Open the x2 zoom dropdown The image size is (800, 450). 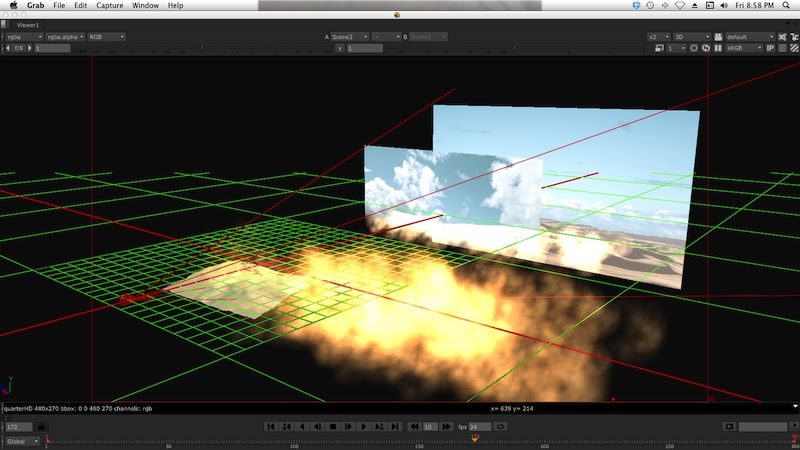659,37
